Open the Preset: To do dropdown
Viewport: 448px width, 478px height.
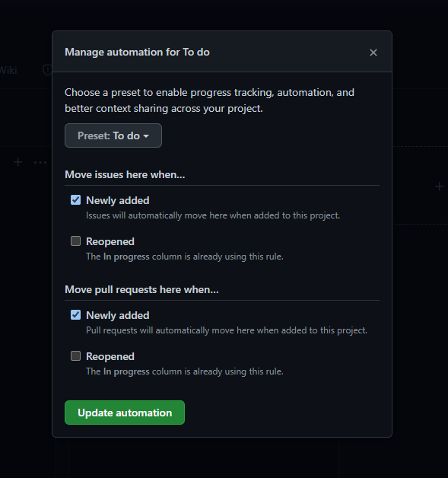(x=113, y=135)
